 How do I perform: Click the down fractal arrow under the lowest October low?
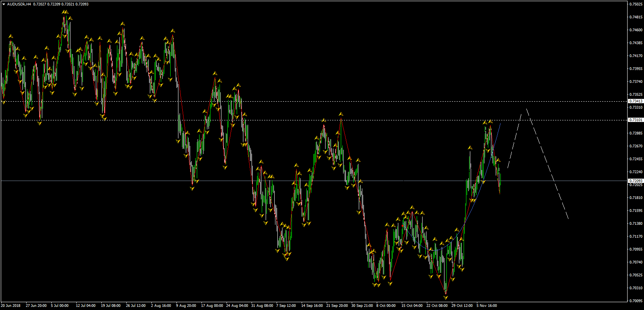tap(445, 297)
